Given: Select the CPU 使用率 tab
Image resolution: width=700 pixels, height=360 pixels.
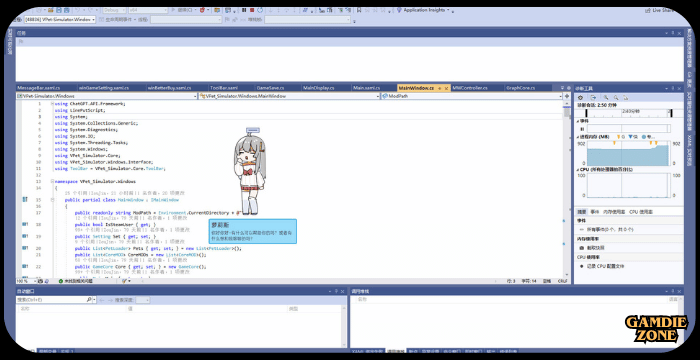Looking at the screenshot, I should pyautogui.click(x=641, y=212).
